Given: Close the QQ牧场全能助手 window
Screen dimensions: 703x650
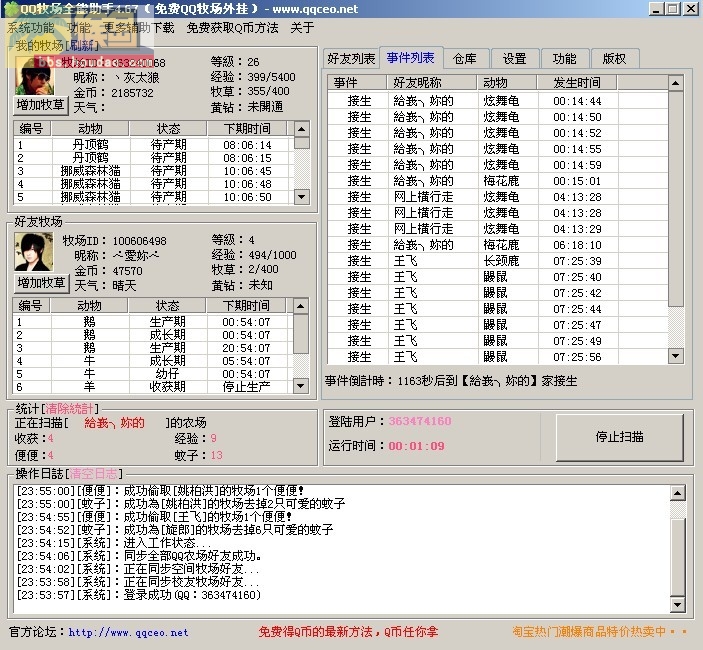Looking at the screenshot, I should pyautogui.click(x=690, y=9).
